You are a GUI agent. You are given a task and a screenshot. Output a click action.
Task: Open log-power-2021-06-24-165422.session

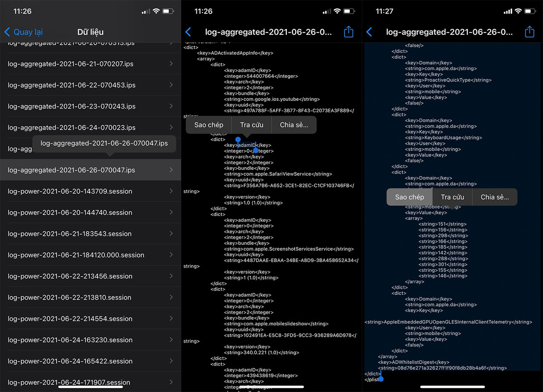pos(70,361)
